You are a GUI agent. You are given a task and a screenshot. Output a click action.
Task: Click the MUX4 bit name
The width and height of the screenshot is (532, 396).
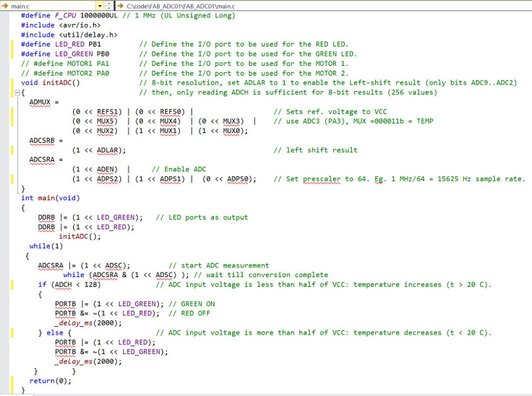(168, 122)
